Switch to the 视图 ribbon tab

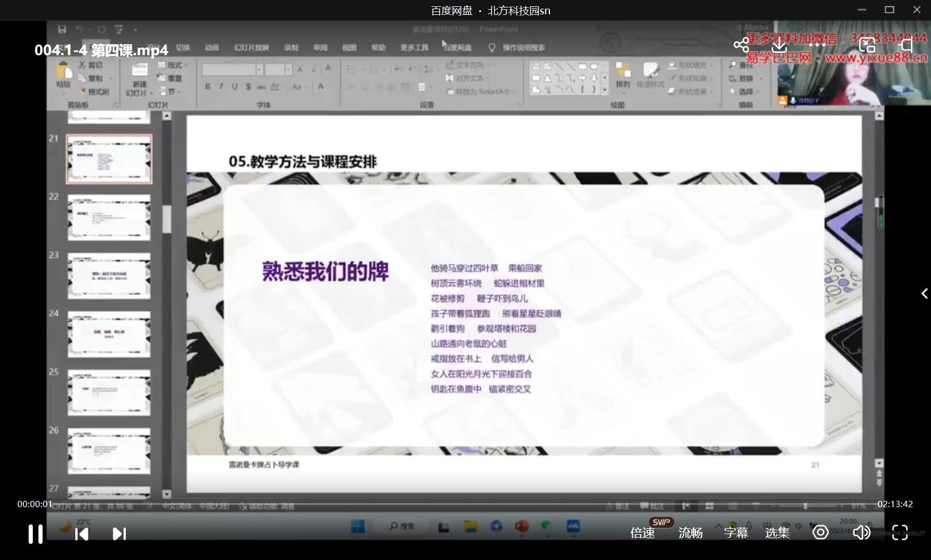(350, 48)
